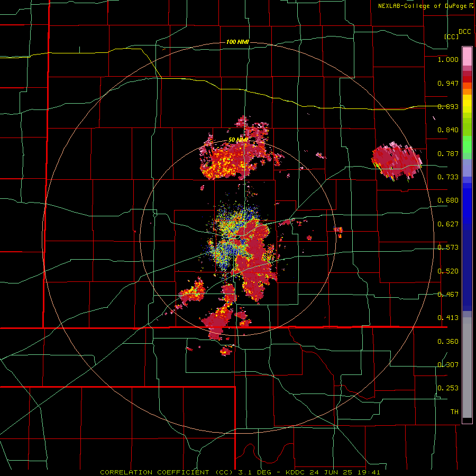Pick the light pink color bar segment

pyautogui.click(x=467, y=57)
